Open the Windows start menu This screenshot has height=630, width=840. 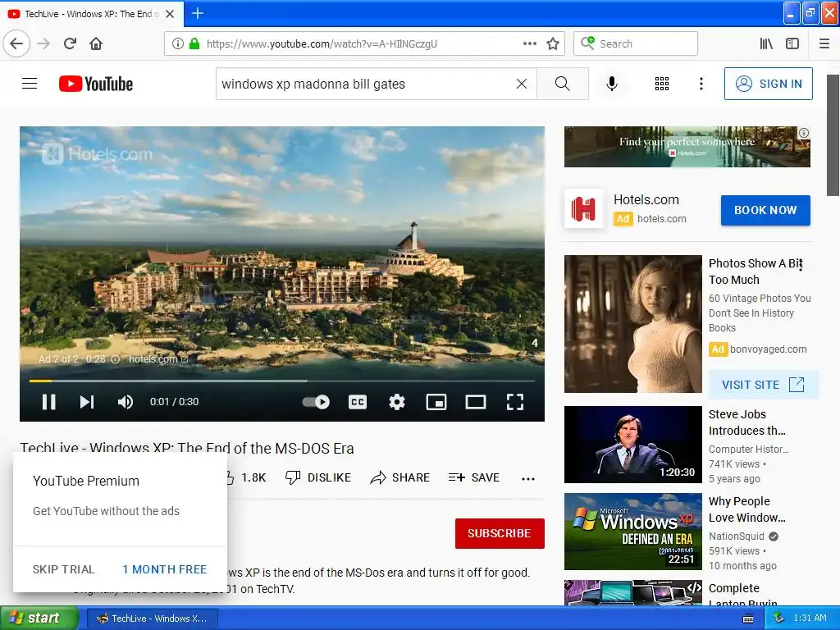tap(39, 618)
